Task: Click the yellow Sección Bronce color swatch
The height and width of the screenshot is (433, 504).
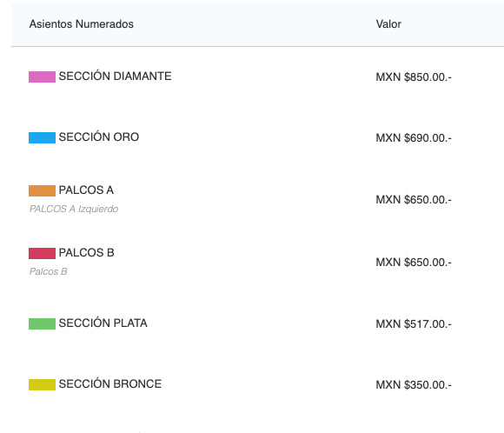Action: pyautogui.click(x=42, y=385)
